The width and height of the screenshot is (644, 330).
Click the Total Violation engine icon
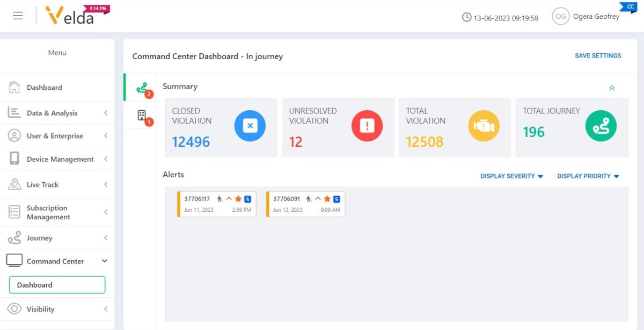click(484, 126)
